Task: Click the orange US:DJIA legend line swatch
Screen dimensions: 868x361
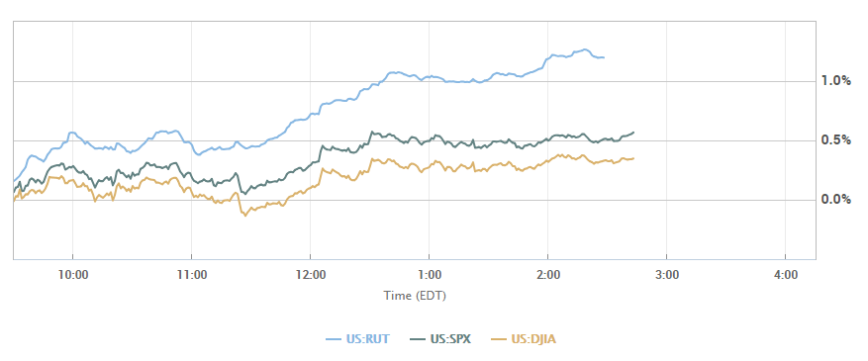Action: point(498,339)
